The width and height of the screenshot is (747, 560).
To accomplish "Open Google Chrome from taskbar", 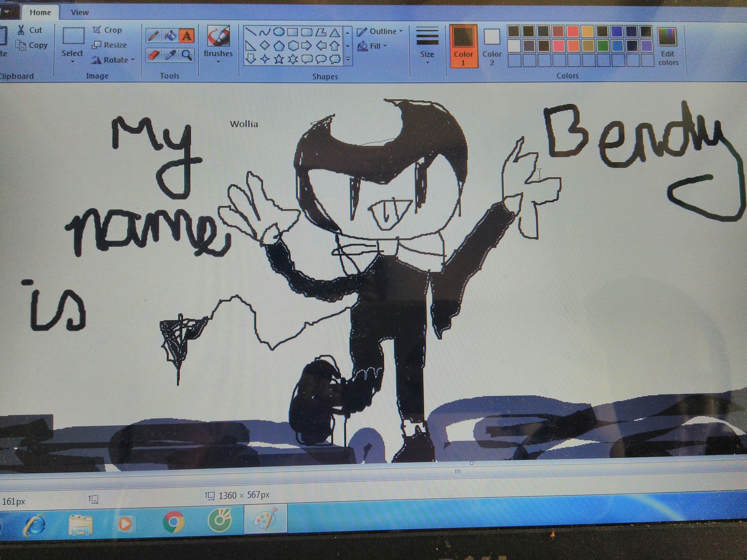I will (174, 522).
